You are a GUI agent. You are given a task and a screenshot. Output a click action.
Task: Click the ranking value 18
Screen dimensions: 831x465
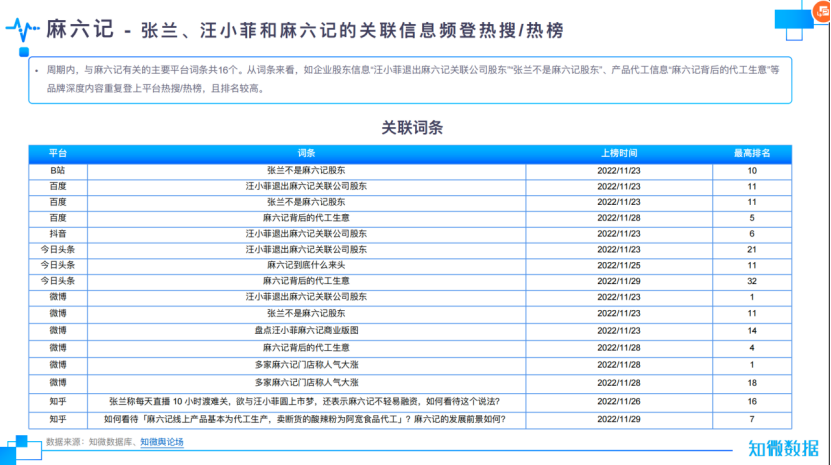click(x=752, y=383)
